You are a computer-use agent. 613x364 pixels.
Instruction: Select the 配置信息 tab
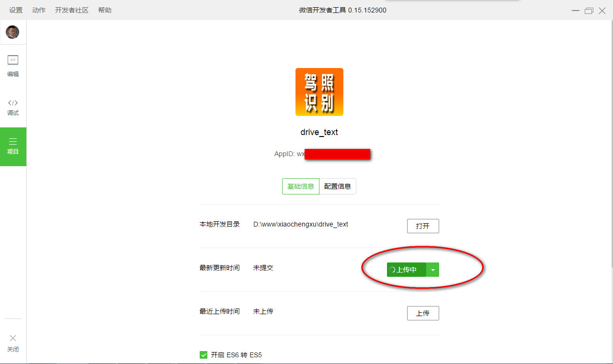pos(338,186)
